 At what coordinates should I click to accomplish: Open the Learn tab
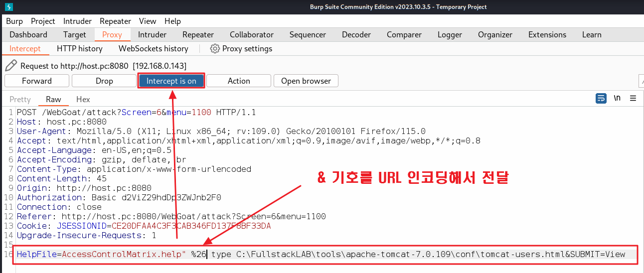[x=592, y=34]
